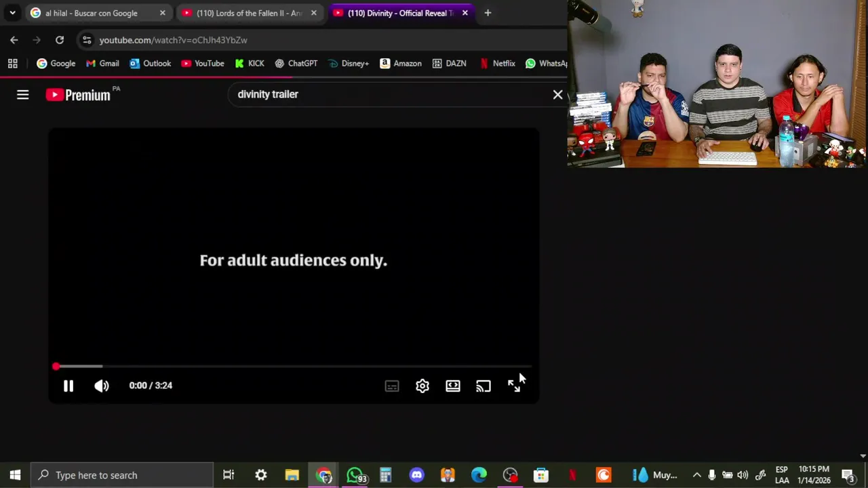Open the Disney+ bookmark
Screen dimensions: 868x488
[x=349, y=64]
